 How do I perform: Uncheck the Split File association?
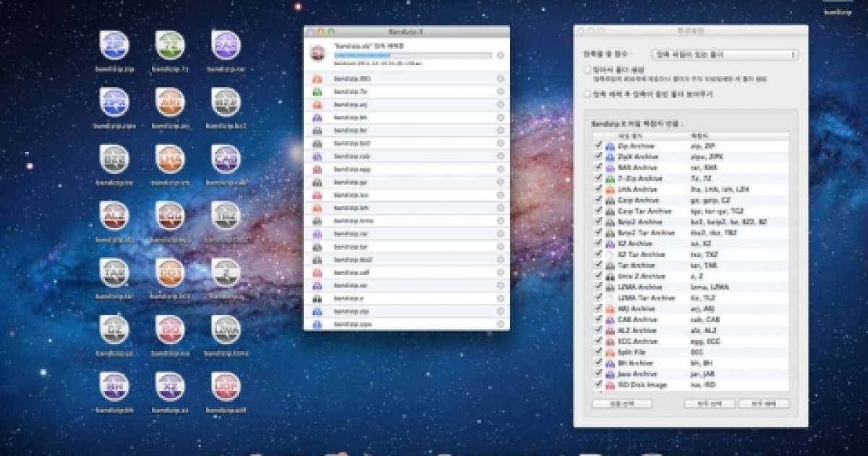(x=598, y=352)
